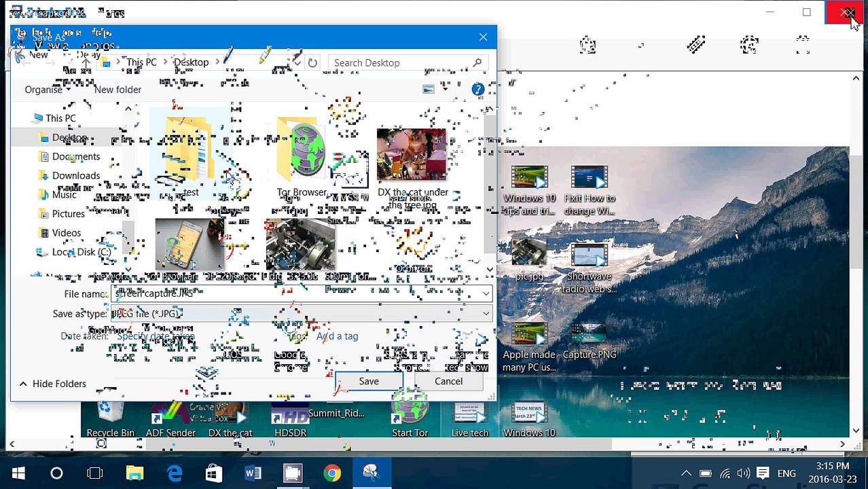Image resolution: width=868 pixels, height=489 pixels.
Task: Click the Add a tag link
Action: point(337,336)
